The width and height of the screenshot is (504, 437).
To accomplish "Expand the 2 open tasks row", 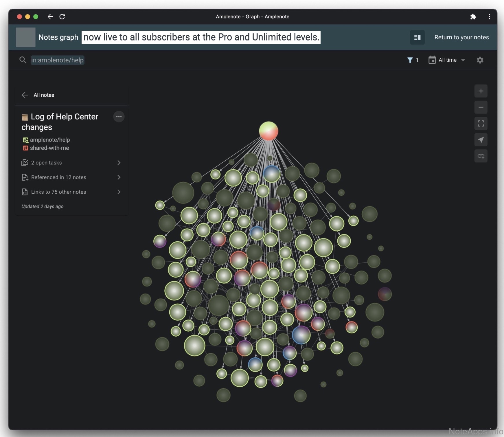I will [71, 163].
